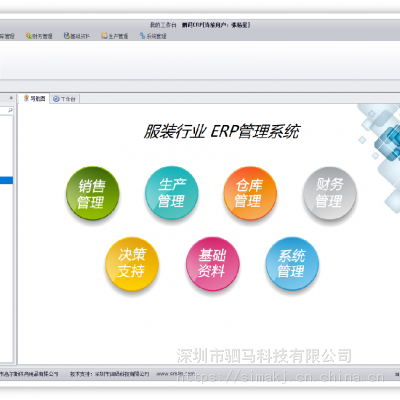Open the 决策支持 yellow module button
Screen dimensions: 400x400
coord(132,263)
